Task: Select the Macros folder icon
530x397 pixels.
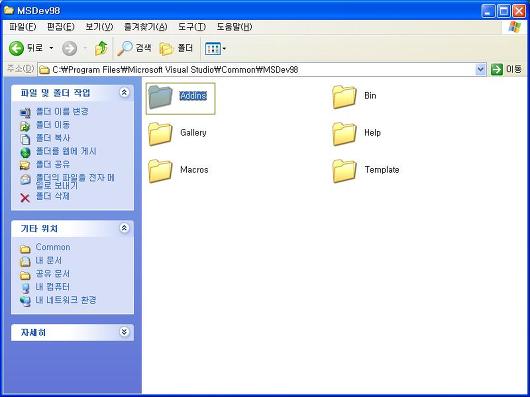Action: pyautogui.click(x=160, y=171)
